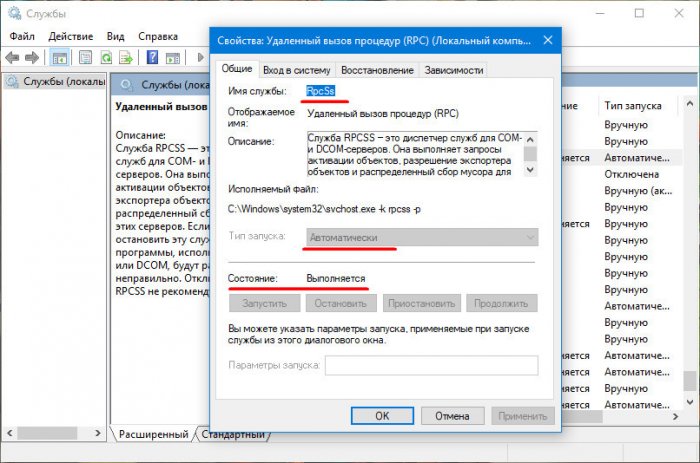Click the Forward arrow in Services toolbar

point(32,58)
